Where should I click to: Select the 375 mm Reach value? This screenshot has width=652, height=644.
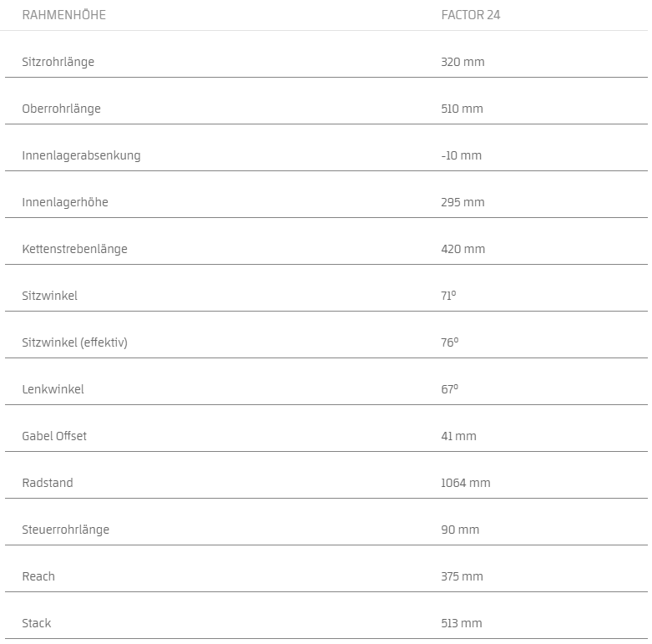[462, 576]
